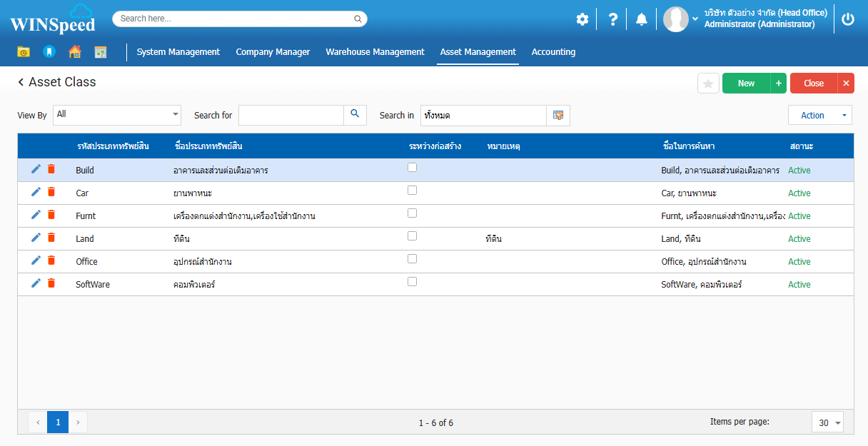The image size is (868, 446).
Task: Add Asset Class to favorites star
Action: (708, 83)
